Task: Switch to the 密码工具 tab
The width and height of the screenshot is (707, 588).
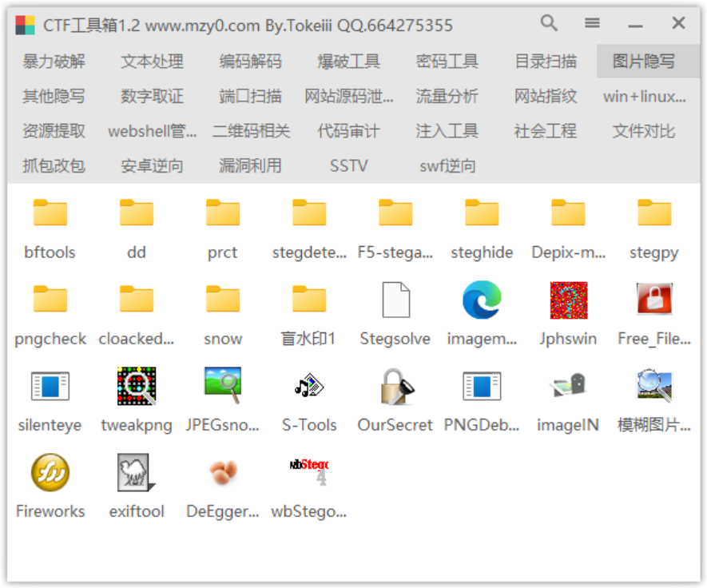Action: [447, 62]
